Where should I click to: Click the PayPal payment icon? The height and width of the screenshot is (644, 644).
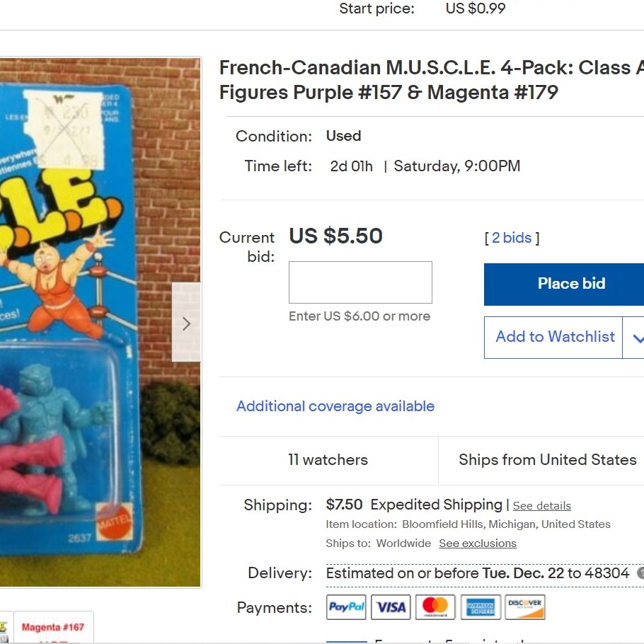(346, 606)
